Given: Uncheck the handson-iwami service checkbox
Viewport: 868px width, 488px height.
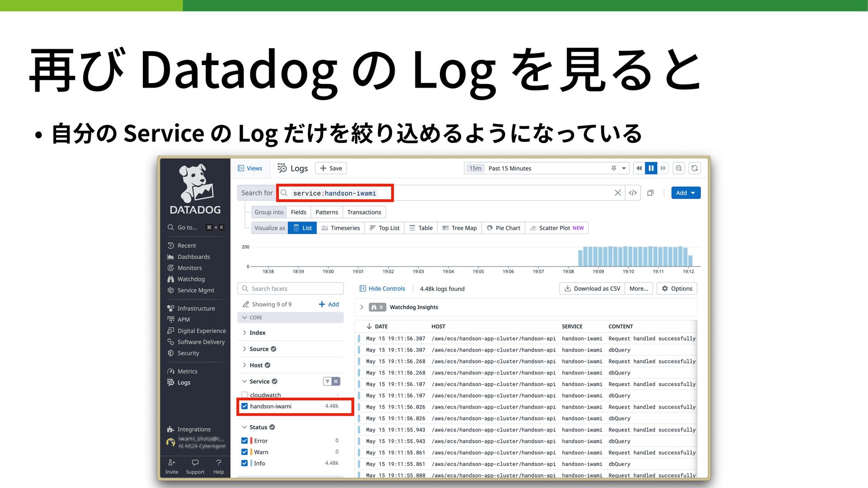Looking at the screenshot, I should [245, 406].
